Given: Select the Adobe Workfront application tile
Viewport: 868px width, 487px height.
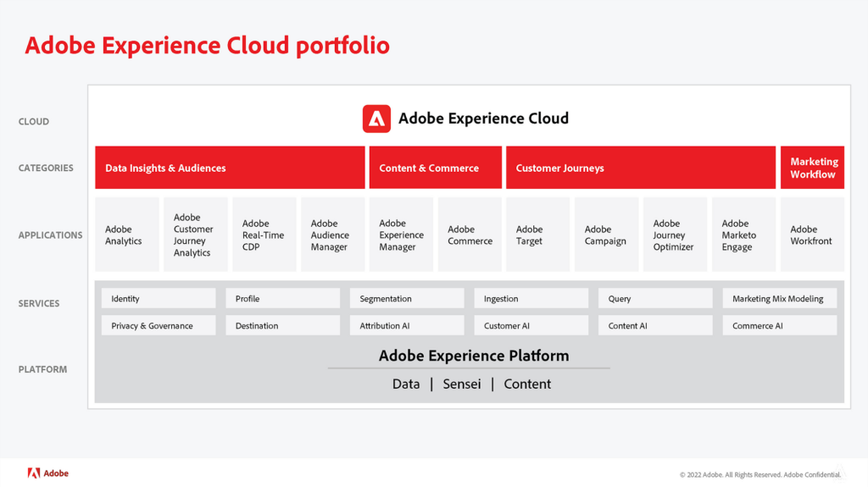Looking at the screenshot, I should click(812, 235).
